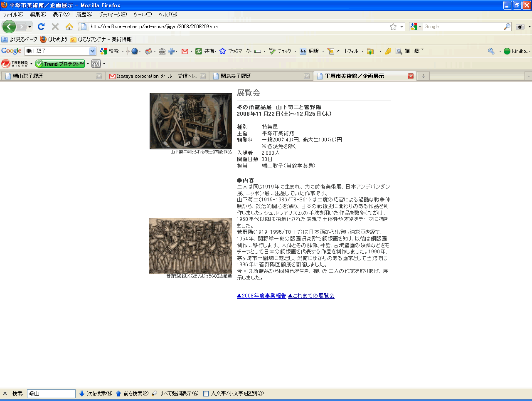The width and height of the screenshot is (532, 401).
Task: Click the Trend Micro wireless signal icon
Action: pos(96,64)
